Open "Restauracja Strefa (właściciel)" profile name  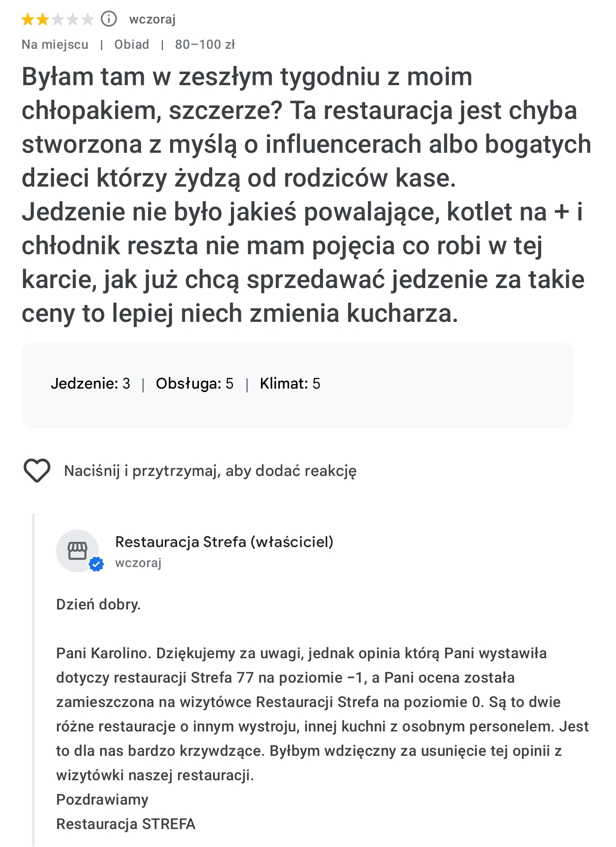tap(224, 542)
